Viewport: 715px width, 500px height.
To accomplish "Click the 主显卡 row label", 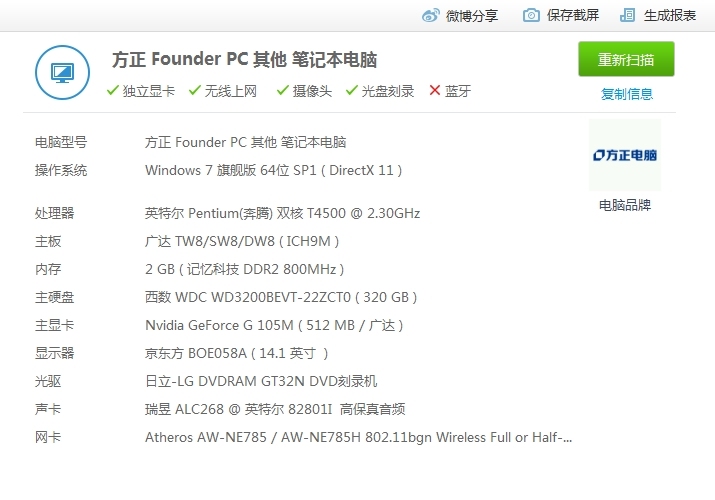I will [54, 325].
